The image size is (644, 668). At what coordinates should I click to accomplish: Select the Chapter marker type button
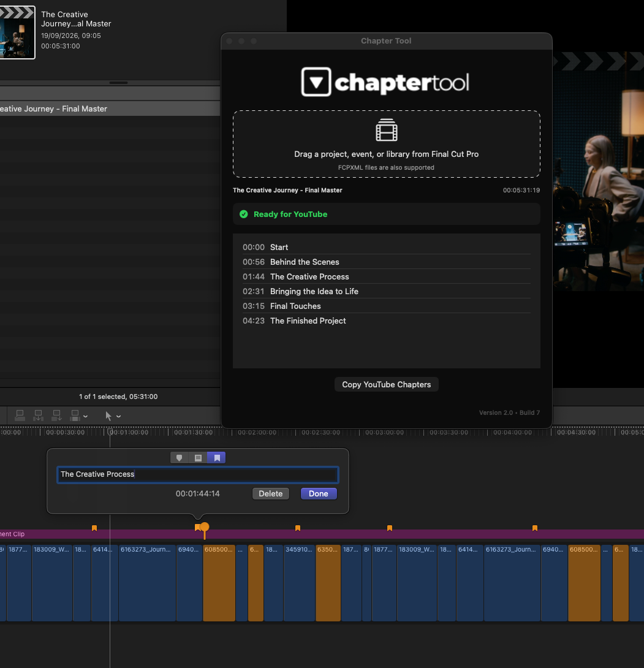[x=217, y=458]
